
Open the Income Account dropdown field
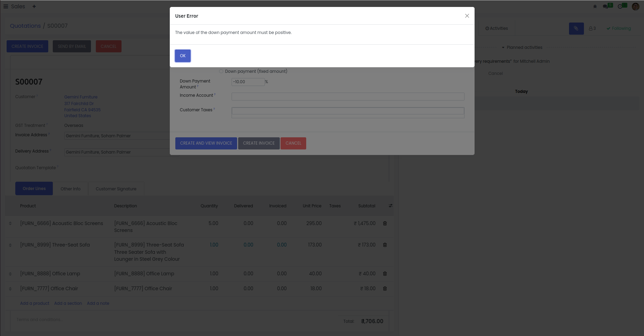tap(348, 96)
